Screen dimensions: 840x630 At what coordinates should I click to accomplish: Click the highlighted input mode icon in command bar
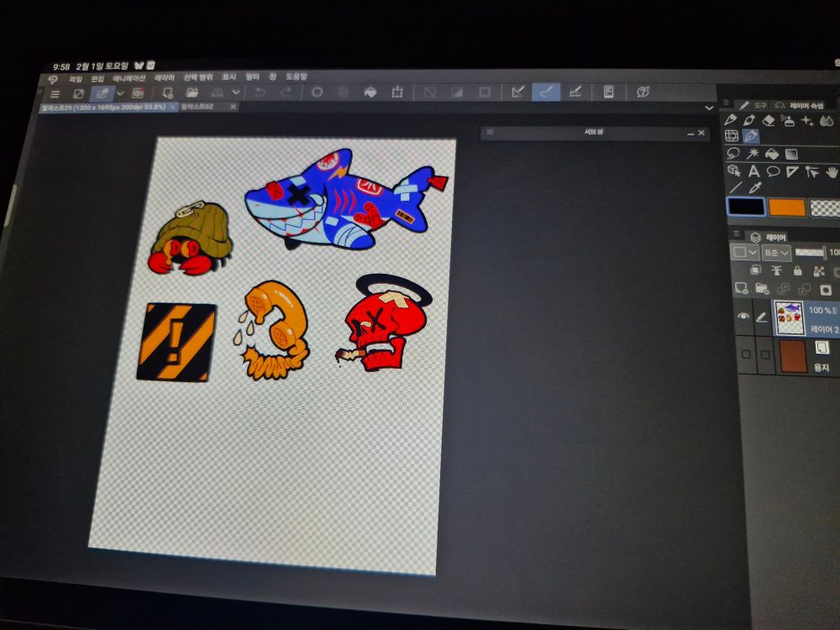(102, 94)
